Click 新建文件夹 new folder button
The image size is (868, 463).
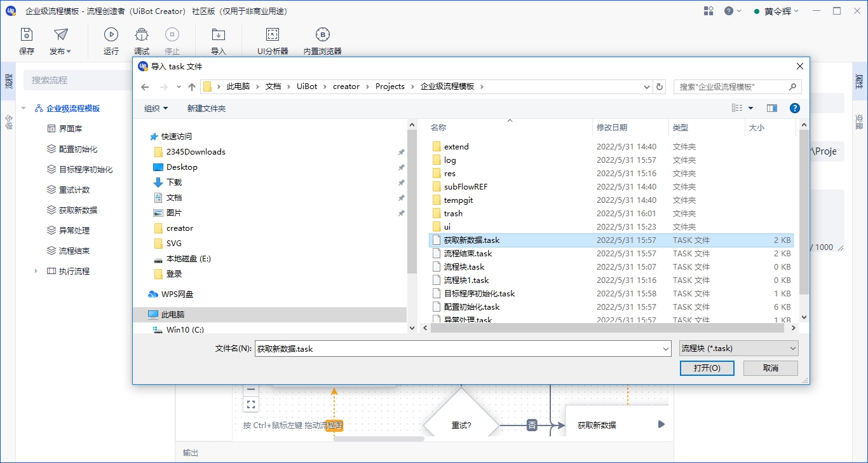(207, 108)
